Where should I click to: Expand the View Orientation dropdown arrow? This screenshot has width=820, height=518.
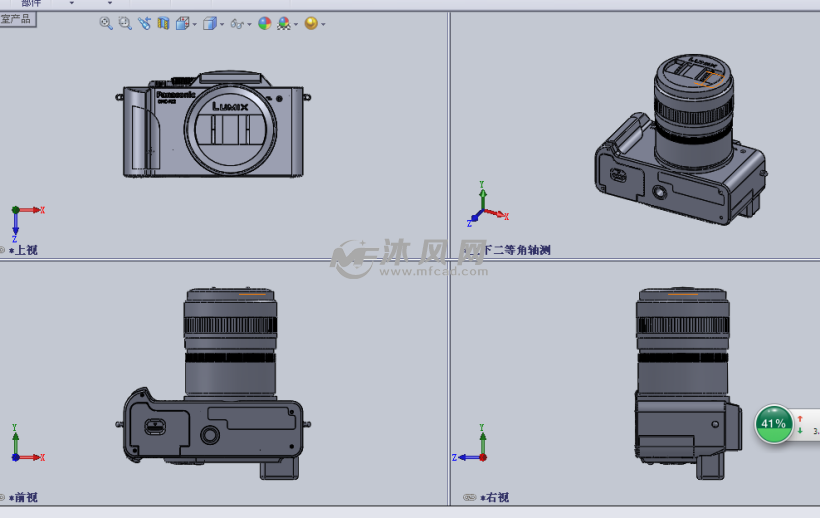pyautogui.click(x=195, y=25)
